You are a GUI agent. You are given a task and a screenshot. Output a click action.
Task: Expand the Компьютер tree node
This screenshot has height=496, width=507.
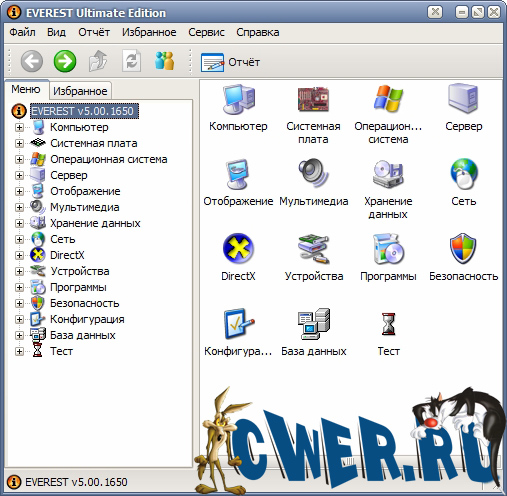[x=19, y=127]
